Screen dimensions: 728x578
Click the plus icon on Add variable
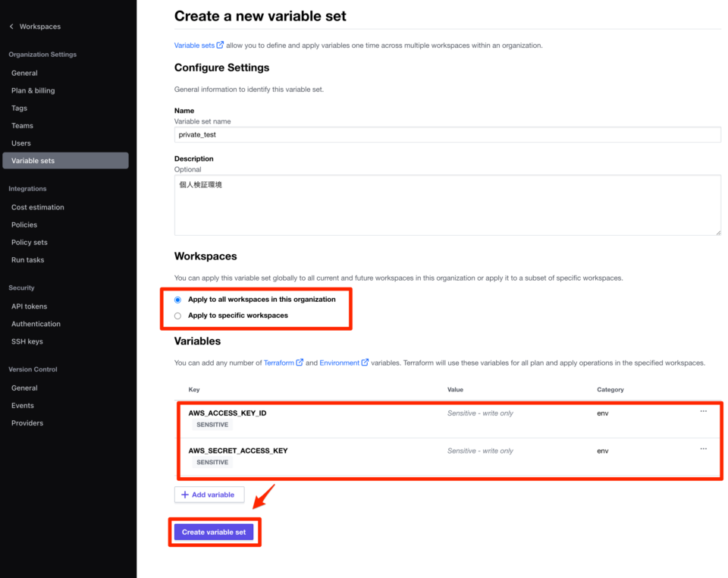(185, 495)
